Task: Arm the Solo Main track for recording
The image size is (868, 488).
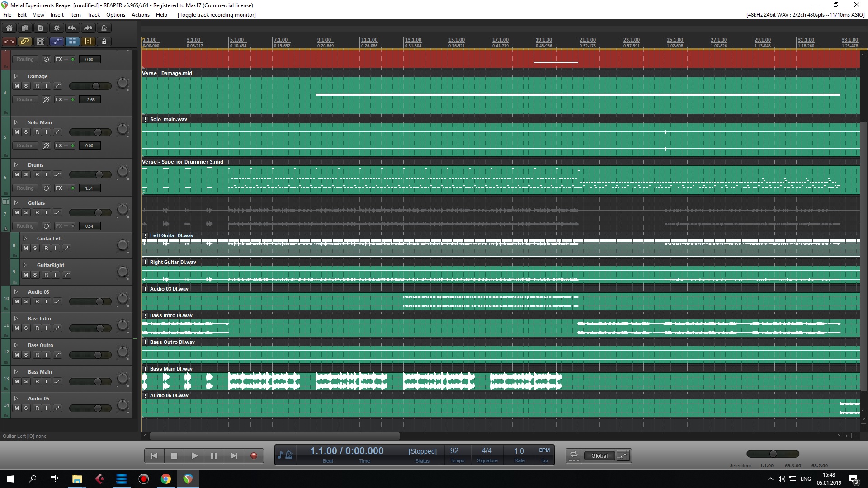Action: pos(37,132)
